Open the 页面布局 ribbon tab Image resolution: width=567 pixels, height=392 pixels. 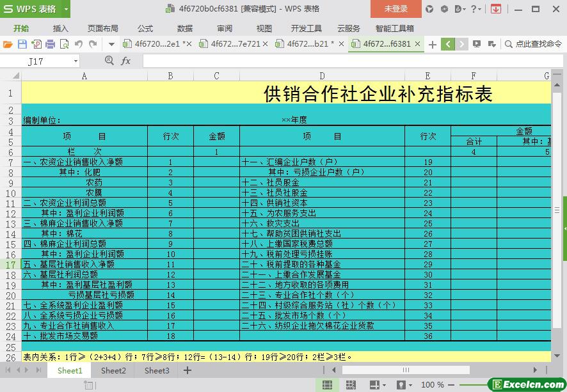click(102, 29)
